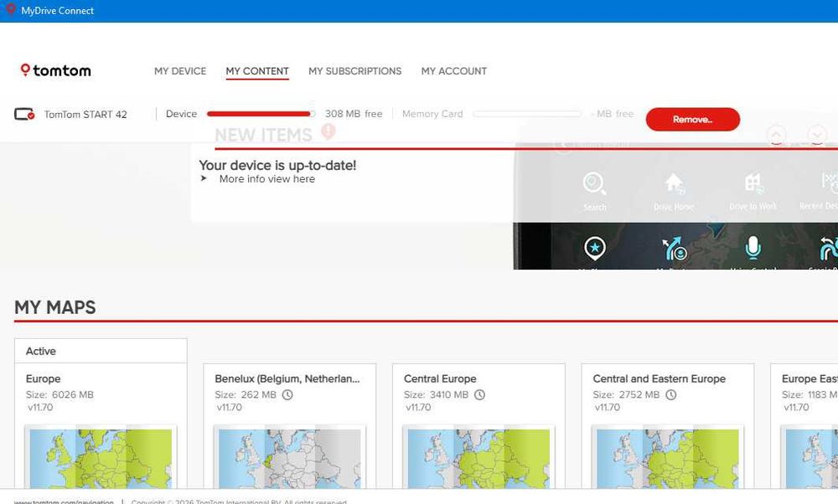838x504 pixels.
Task: Select the Central Europe map thumbnail
Action: (x=478, y=458)
